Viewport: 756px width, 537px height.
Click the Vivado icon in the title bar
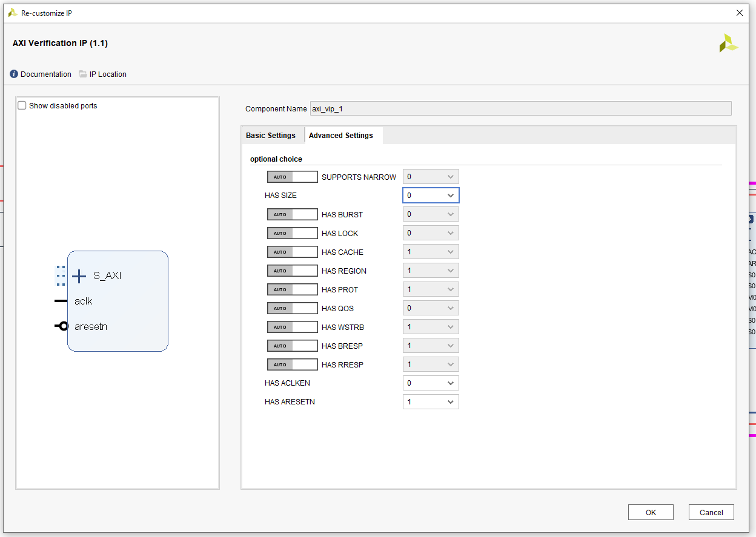[x=12, y=12]
